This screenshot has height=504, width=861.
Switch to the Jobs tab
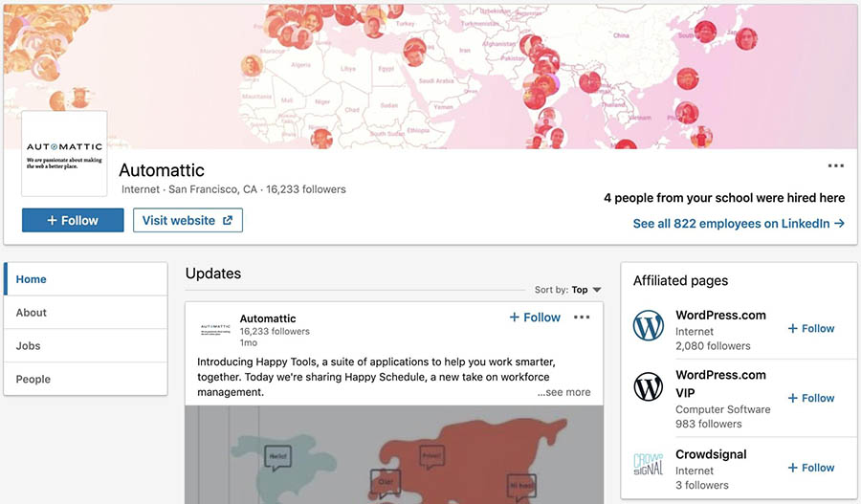29,346
